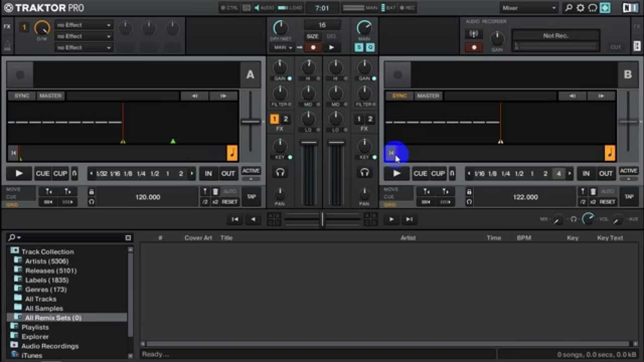Viewport: 644px width, 362px height.
Task: Select Explorer in browser tree
Action: [x=35, y=337]
